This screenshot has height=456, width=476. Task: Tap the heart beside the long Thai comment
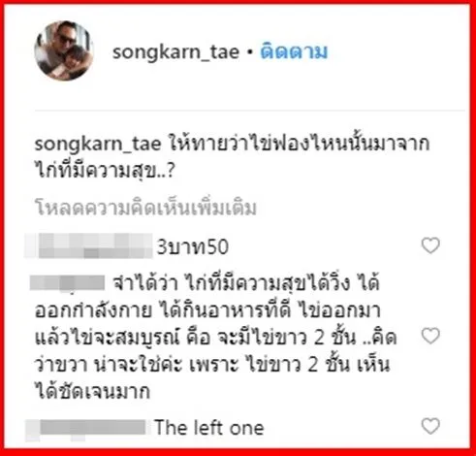click(430, 336)
